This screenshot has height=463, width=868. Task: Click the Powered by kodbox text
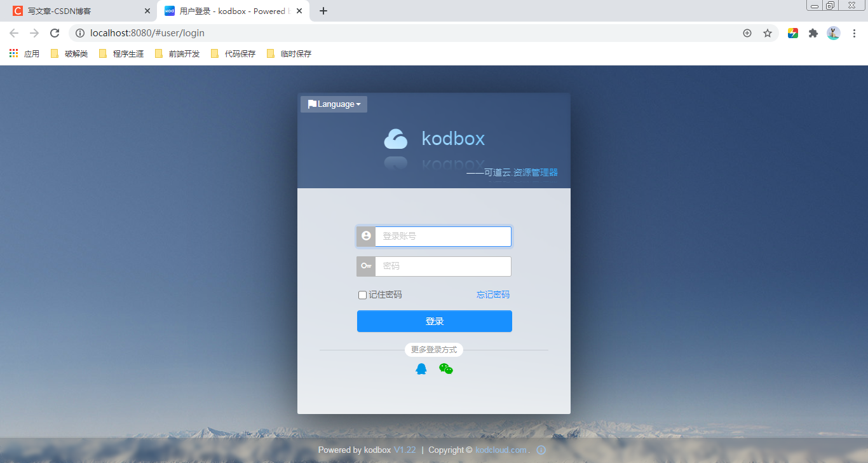pyautogui.click(x=355, y=450)
